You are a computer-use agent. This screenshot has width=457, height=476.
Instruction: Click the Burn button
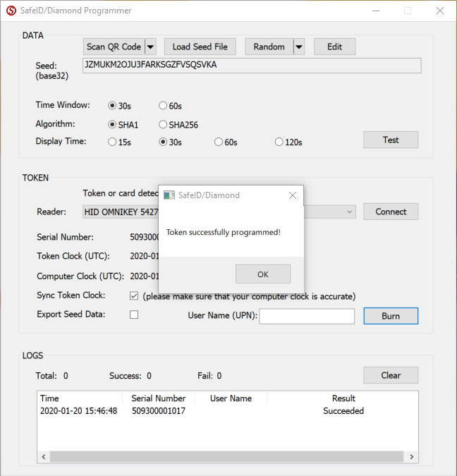pos(390,316)
